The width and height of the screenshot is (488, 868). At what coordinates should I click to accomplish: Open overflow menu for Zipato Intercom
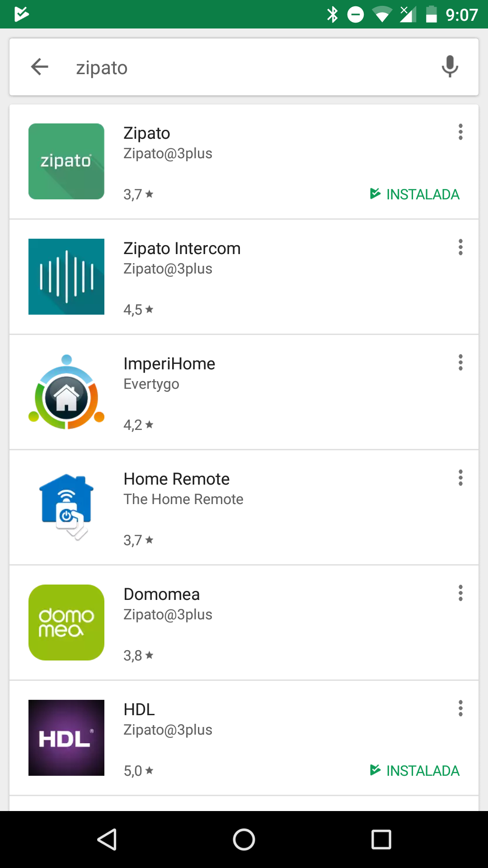[460, 247]
